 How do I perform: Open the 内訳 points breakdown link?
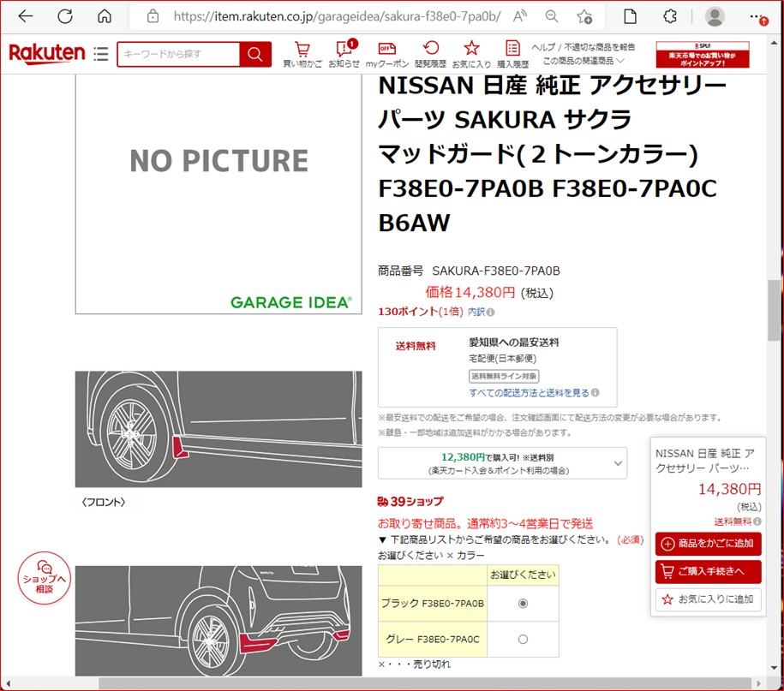(x=476, y=312)
